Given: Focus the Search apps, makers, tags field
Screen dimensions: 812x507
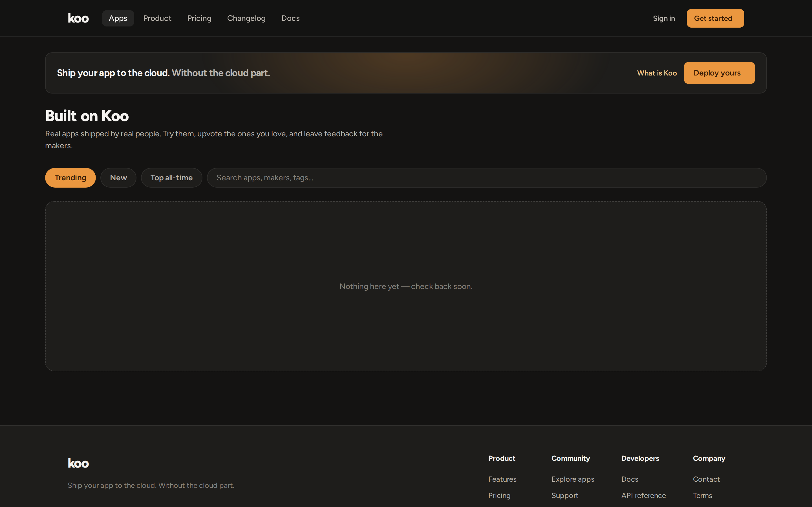Looking at the screenshot, I should coord(487,178).
